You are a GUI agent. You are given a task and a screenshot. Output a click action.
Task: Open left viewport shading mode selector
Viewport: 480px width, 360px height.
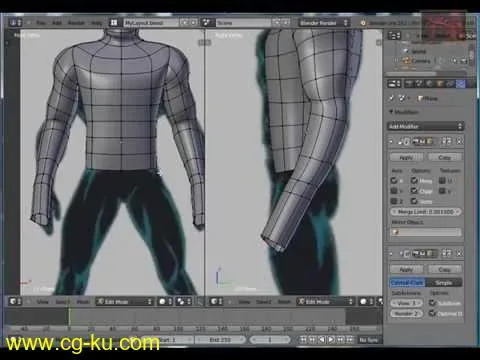pyautogui.click(x=165, y=301)
